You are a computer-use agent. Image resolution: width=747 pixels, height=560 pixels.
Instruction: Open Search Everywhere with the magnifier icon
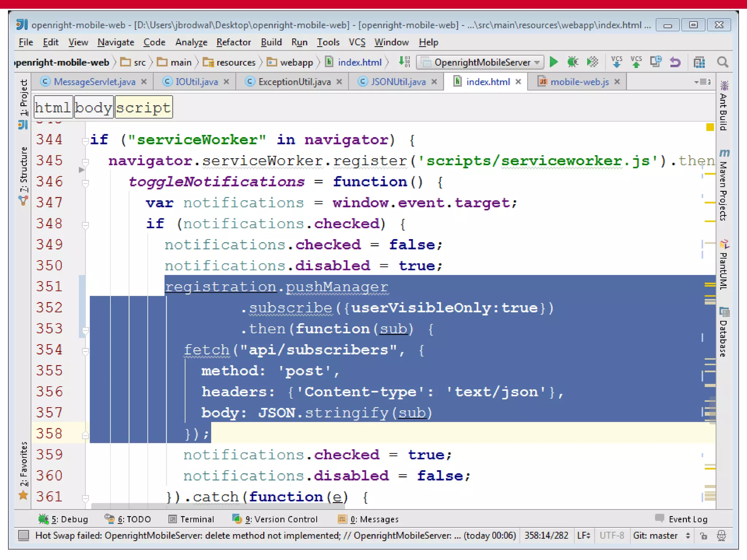[722, 62]
